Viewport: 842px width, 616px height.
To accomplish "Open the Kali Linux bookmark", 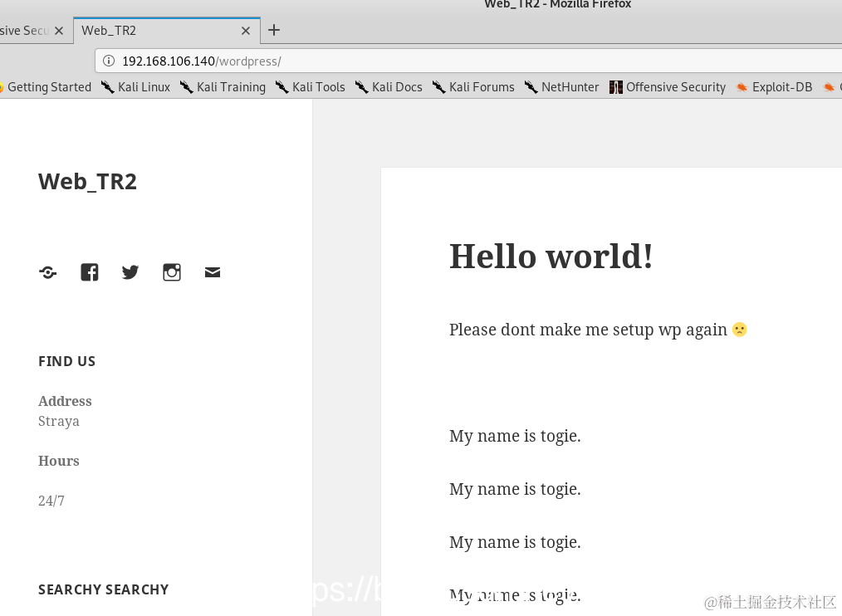I will [x=136, y=87].
